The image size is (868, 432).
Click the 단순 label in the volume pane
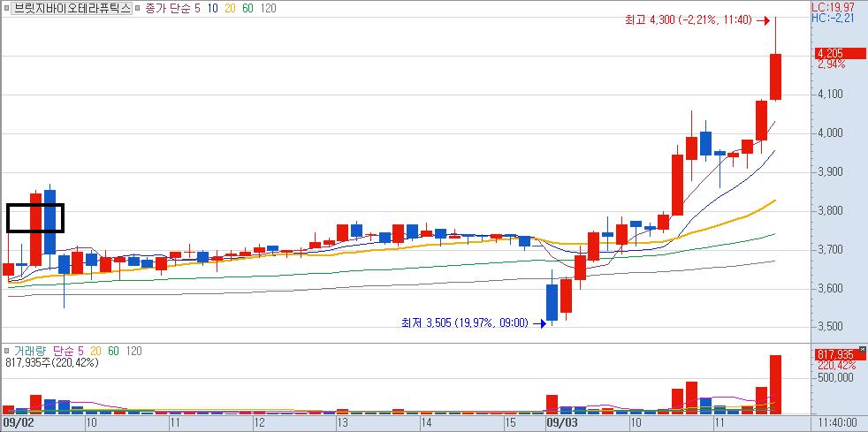[64, 352]
